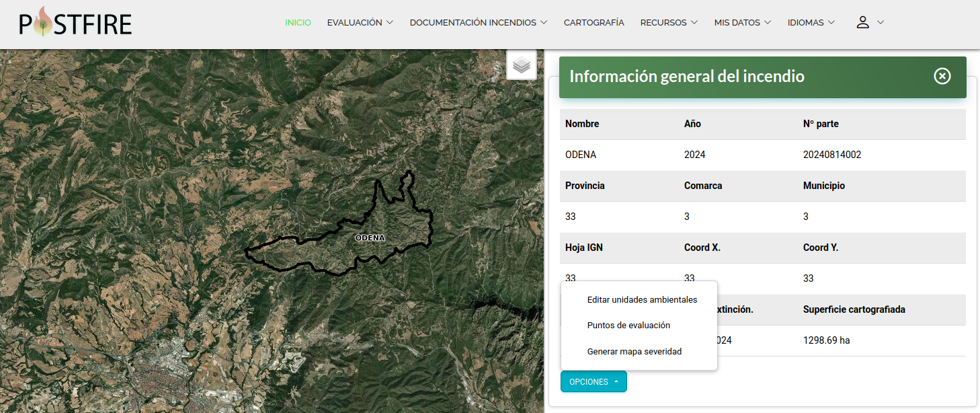Open the Mis Datos menu

point(743,22)
